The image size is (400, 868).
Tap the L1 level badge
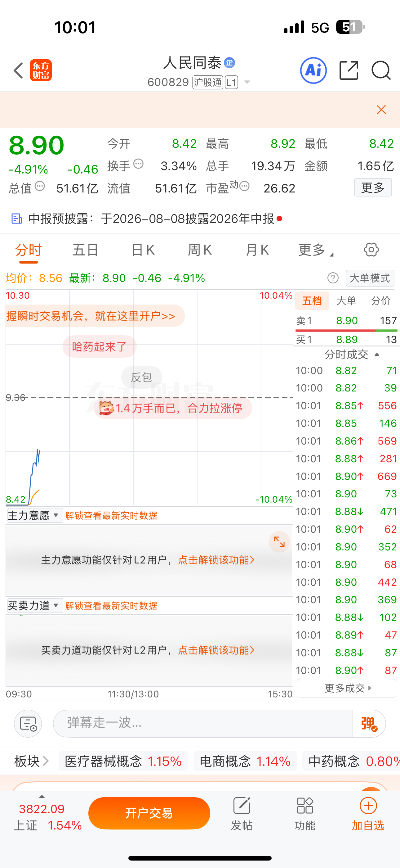[231, 82]
